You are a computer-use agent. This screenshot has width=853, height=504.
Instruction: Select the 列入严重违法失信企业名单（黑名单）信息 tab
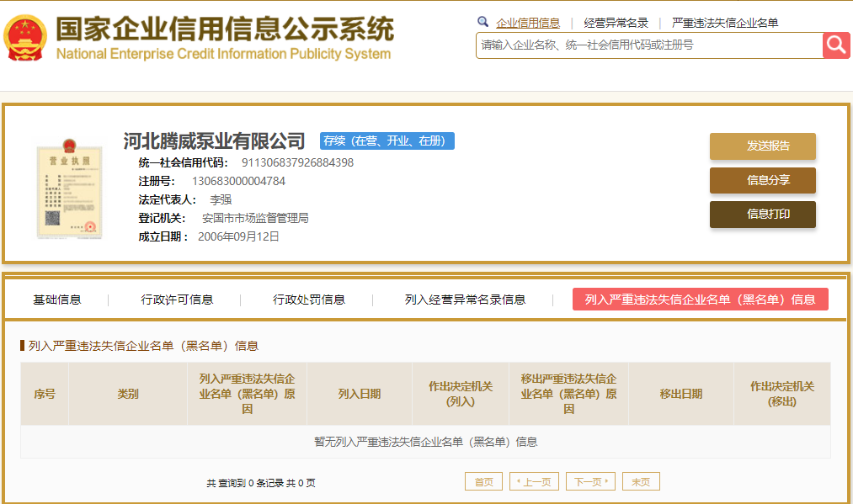point(700,300)
